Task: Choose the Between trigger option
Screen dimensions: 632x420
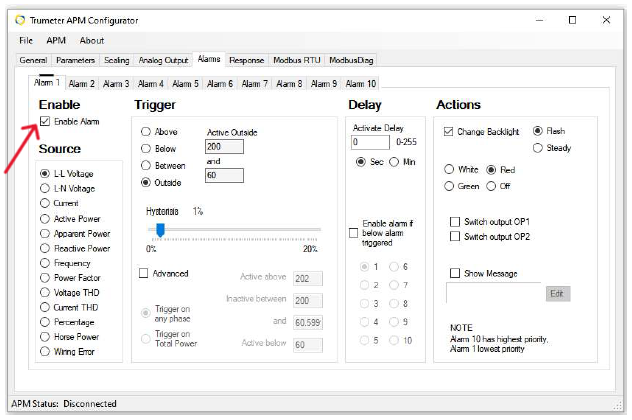Action: 146,165
